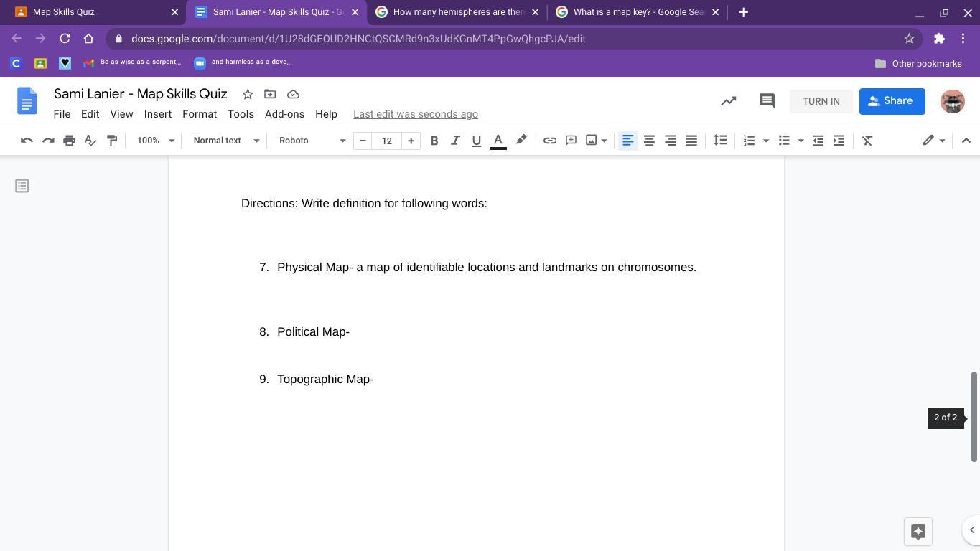Open the Format menu
The height and width of the screenshot is (551, 980).
(199, 114)
